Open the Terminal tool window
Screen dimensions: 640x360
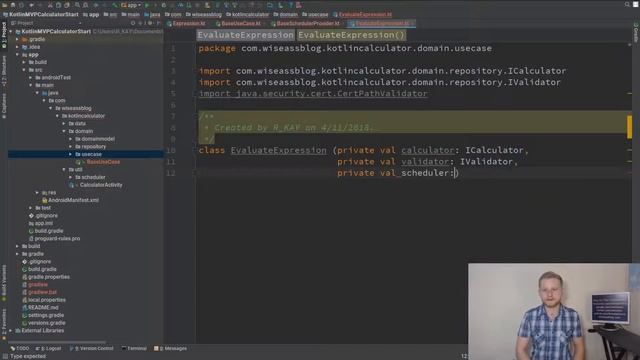click(134, 349)
